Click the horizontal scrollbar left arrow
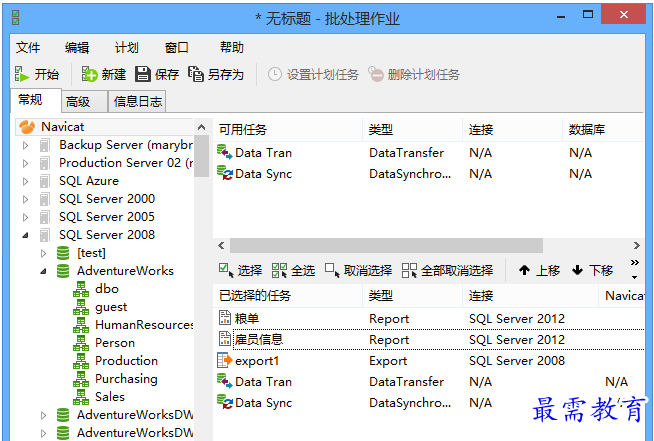654x441 pixels. click(x=221, y=245)
